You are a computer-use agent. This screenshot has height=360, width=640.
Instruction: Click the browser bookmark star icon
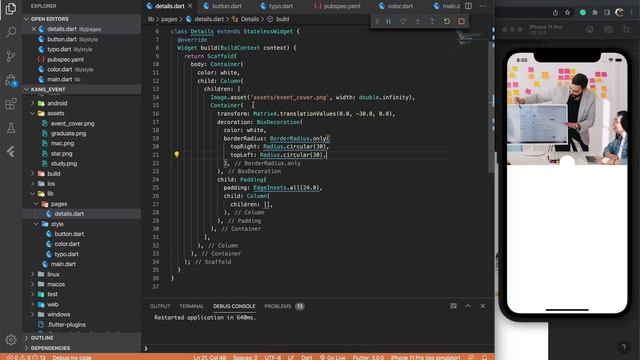(567, 13)
